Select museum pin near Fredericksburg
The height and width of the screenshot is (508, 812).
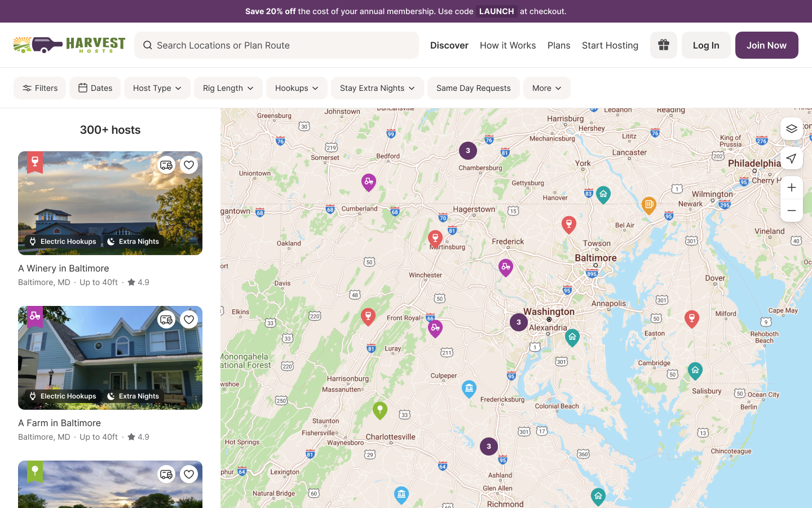pyautogui.click(x=469, y=389)
